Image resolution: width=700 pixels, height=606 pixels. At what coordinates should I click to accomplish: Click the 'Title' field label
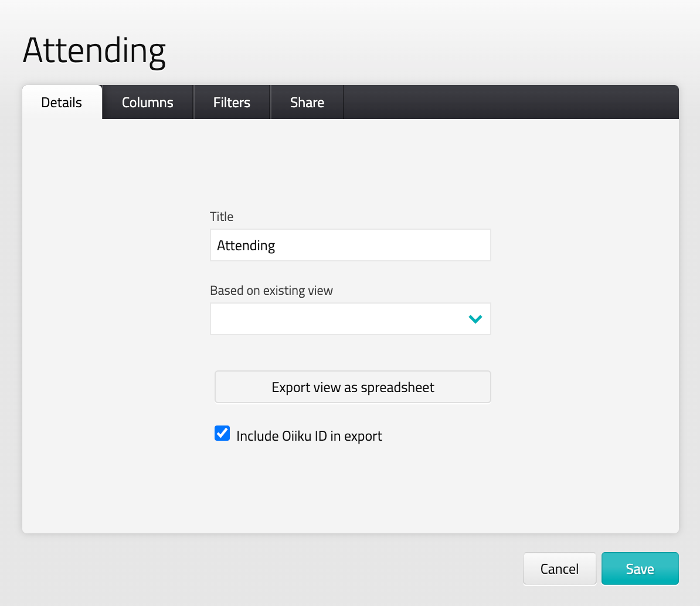222,217
